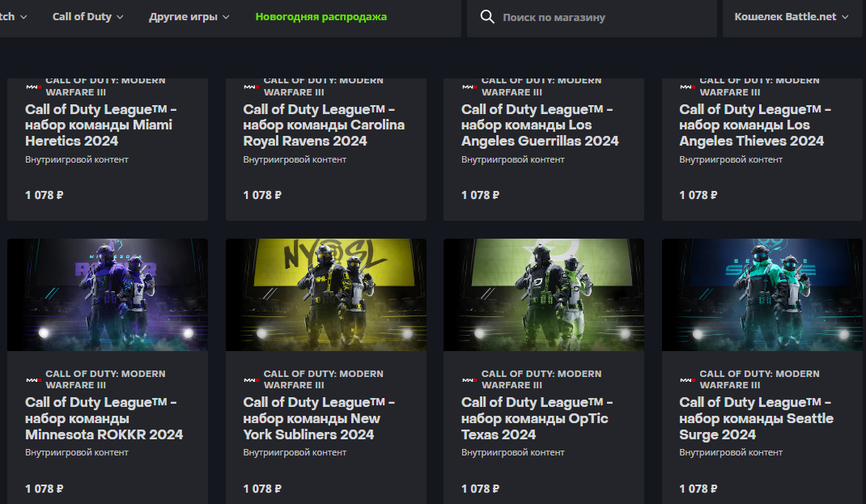Click Внутриигровой контент label on Los Angeles Guerrillas card
The width and height of the screenshot is (866, 504).
(513, 159)
